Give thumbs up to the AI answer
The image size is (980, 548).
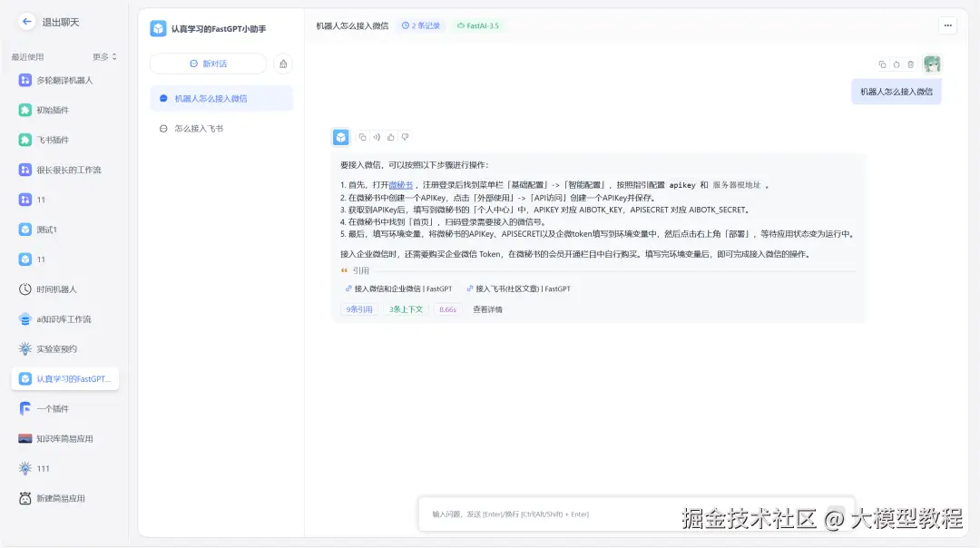[x=390, y=137]
